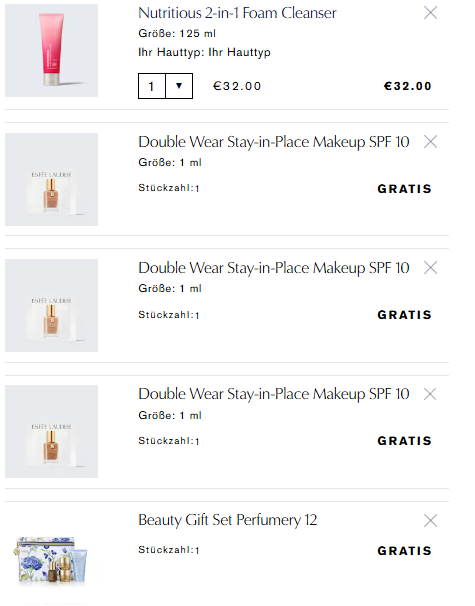This screenshot has height=606, width=475.
Task: Open the Beauty Gift Set bag image
Action: [51, 558]
